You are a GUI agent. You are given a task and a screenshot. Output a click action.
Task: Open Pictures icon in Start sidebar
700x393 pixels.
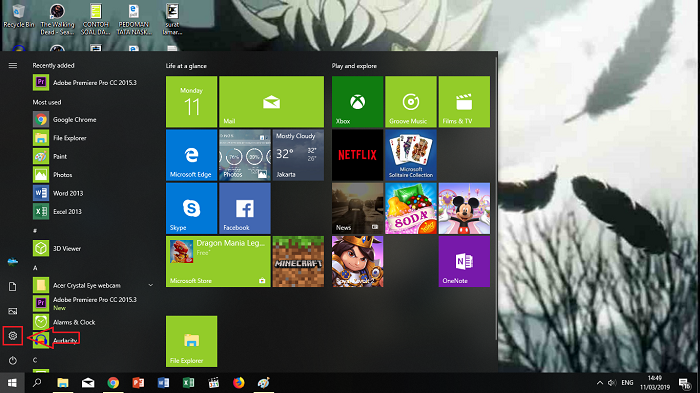pyautogui.click(x=12, y=311)
